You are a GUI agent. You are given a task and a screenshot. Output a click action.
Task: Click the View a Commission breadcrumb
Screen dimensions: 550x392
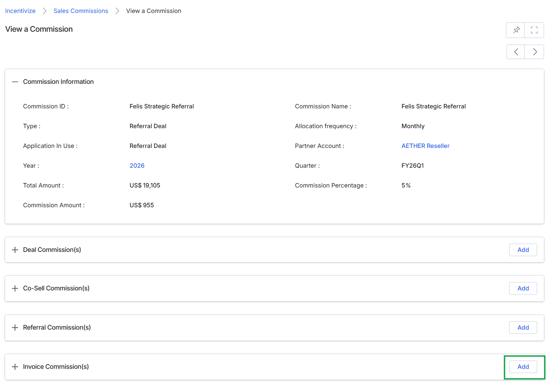(x=154, y=11)
